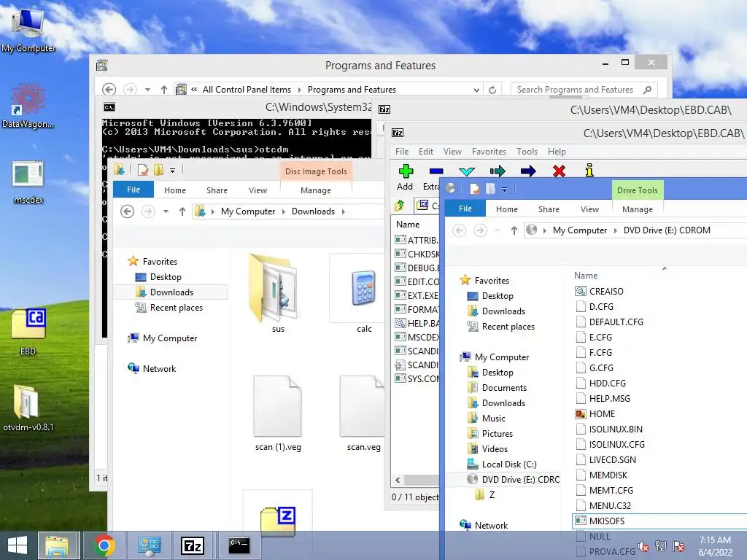Image resolution: width=747 pixels, height=560 pixels.
Task: Select the EBD cabinet desktop icon
Action: tap(28, 332)
